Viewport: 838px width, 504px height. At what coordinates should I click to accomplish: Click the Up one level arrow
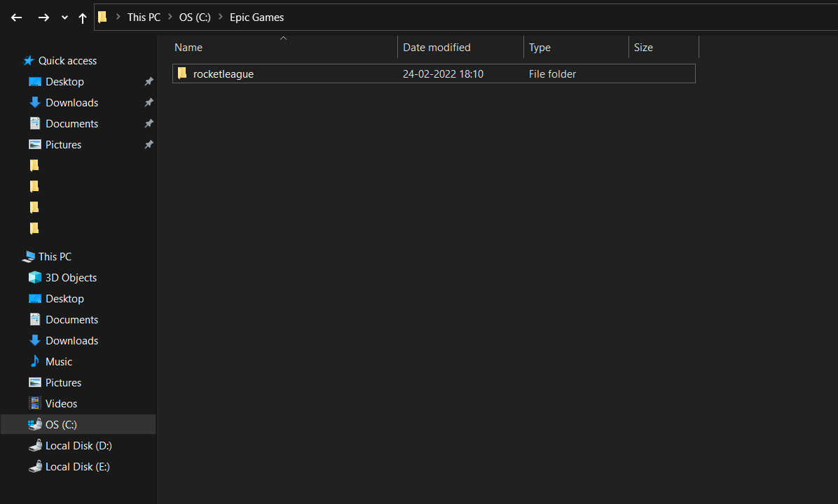tap(82, 17)
